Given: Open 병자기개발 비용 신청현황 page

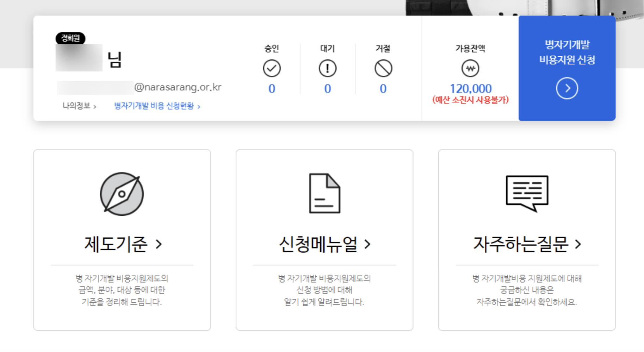Looking at the screenshot, I should (x=155, y=105).
